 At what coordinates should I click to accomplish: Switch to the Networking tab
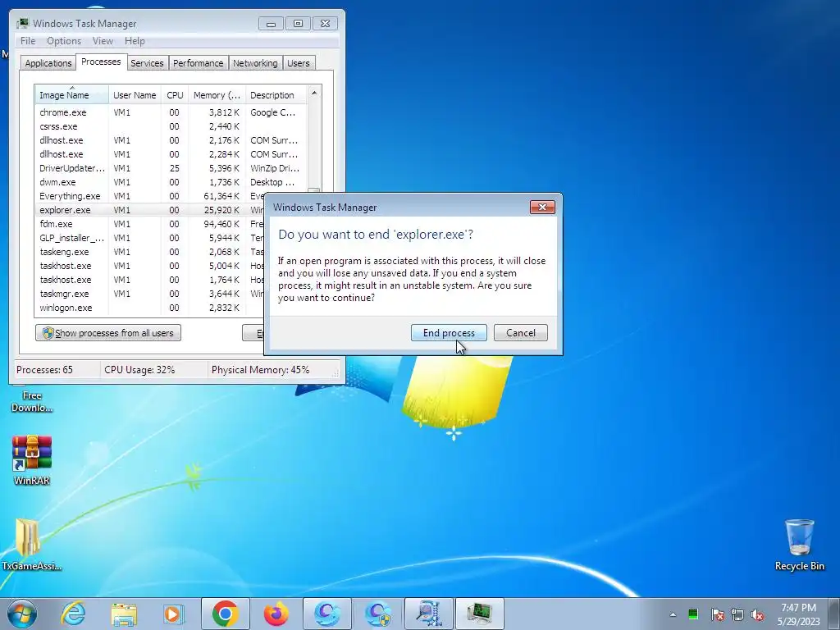pos(255,62)
